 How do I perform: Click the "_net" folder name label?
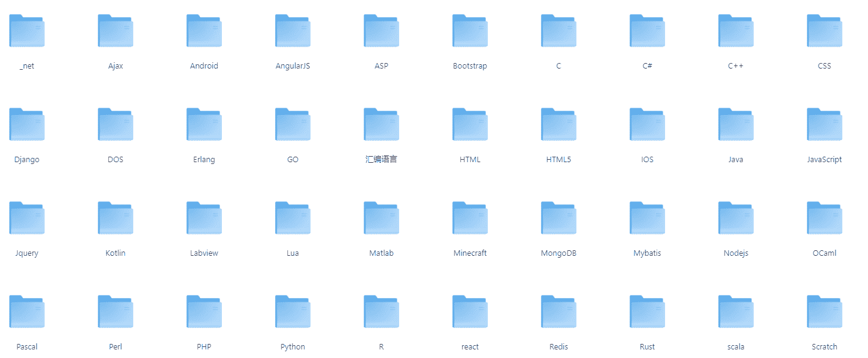[x=27, y=66]
